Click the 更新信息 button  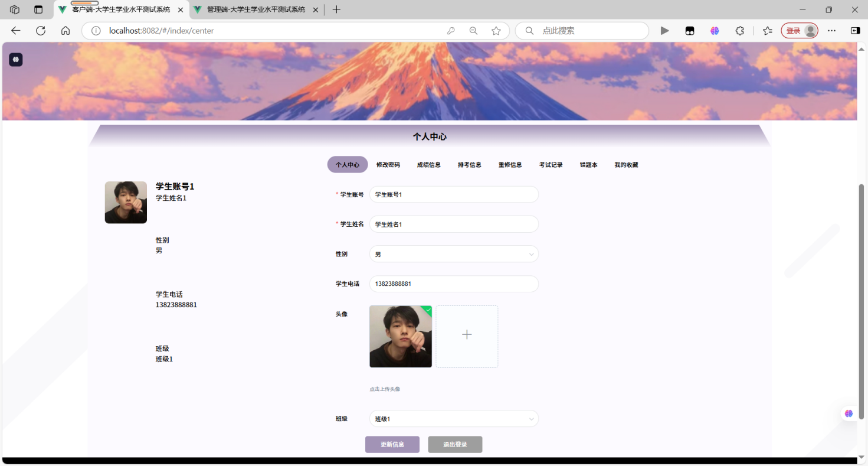tap(392, 445)
